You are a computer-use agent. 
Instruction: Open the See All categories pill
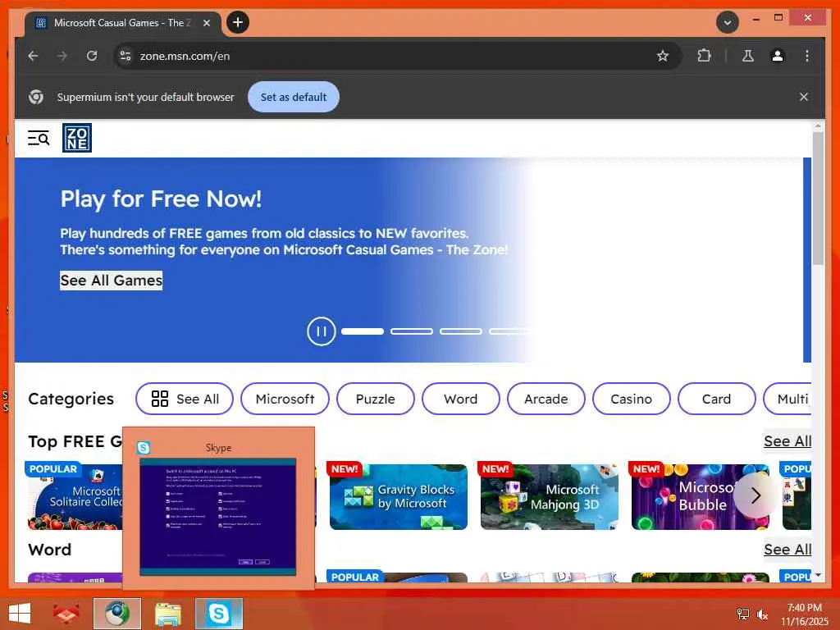(x=185, y=399)
